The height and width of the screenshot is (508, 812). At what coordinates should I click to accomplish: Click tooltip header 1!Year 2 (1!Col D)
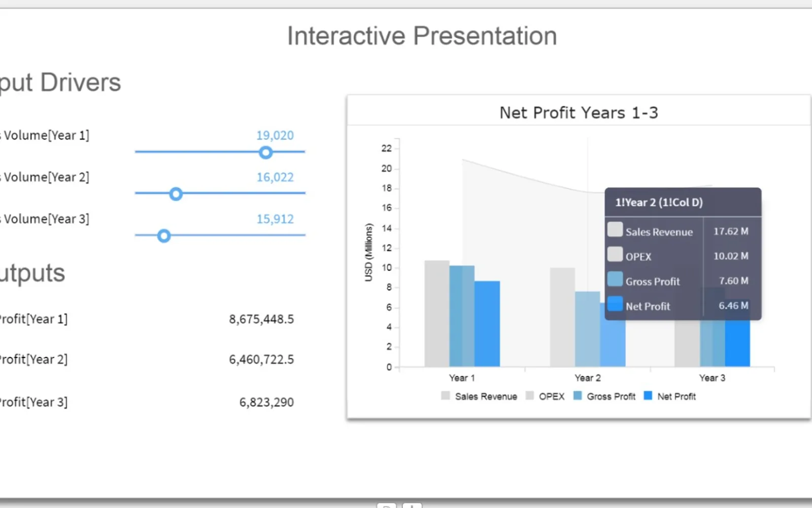tap(659, 202)
